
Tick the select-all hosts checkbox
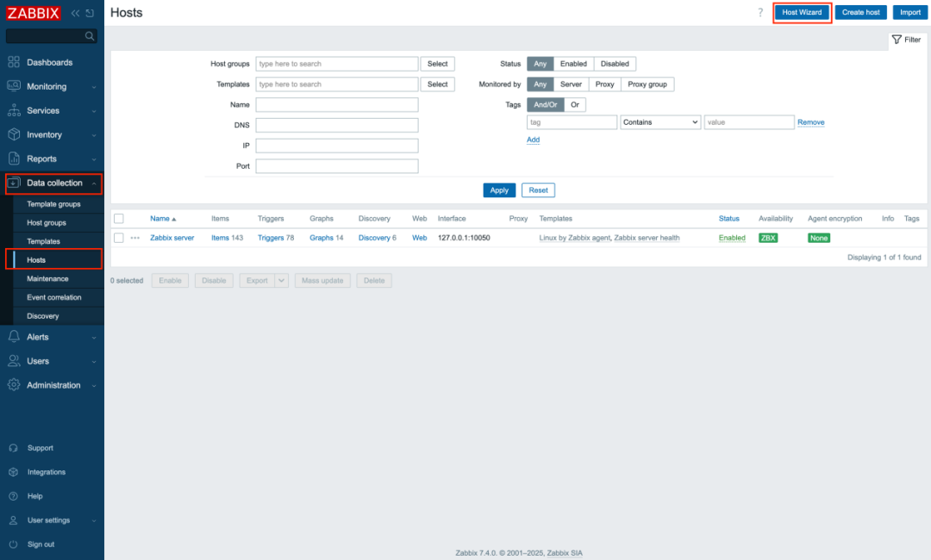tap(119, 218)
